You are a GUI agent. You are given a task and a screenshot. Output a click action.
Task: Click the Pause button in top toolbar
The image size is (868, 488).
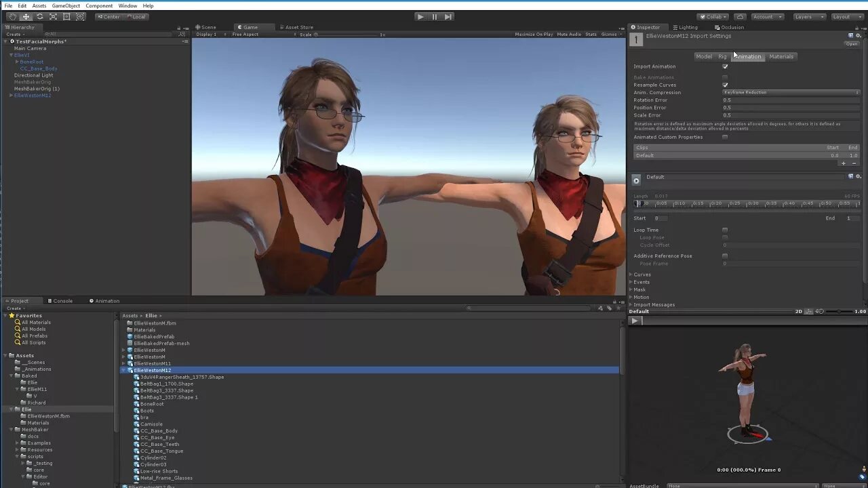click(435, 16)
